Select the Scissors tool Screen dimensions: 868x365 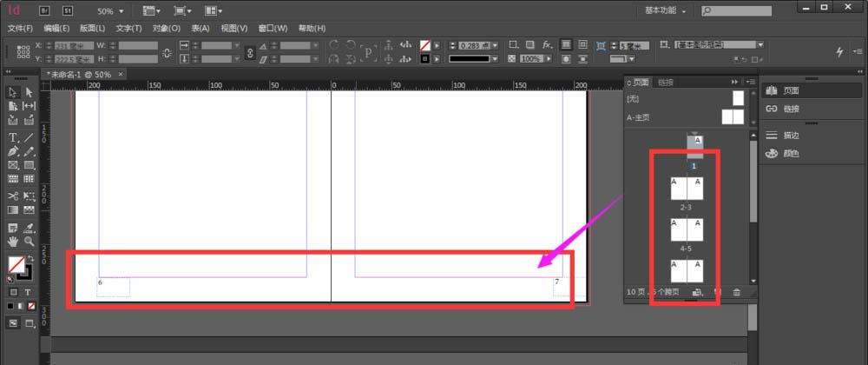[x=13, y=196]
